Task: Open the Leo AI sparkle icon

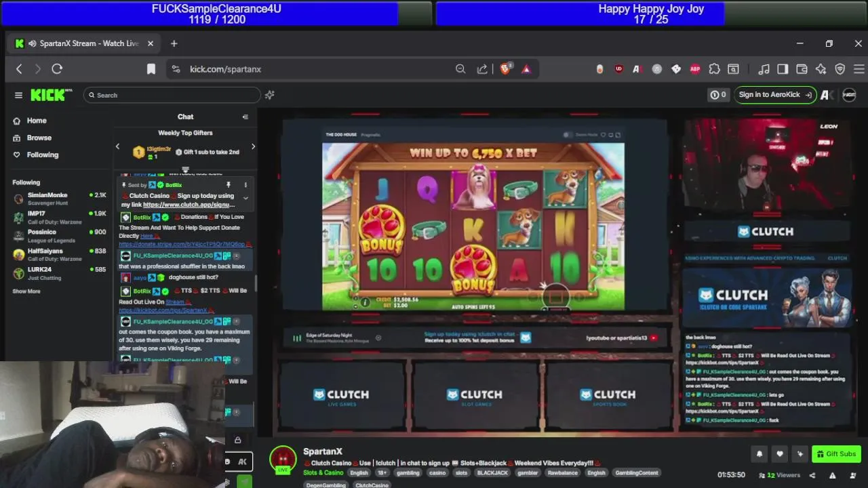Action: click(x=821, y=68)
